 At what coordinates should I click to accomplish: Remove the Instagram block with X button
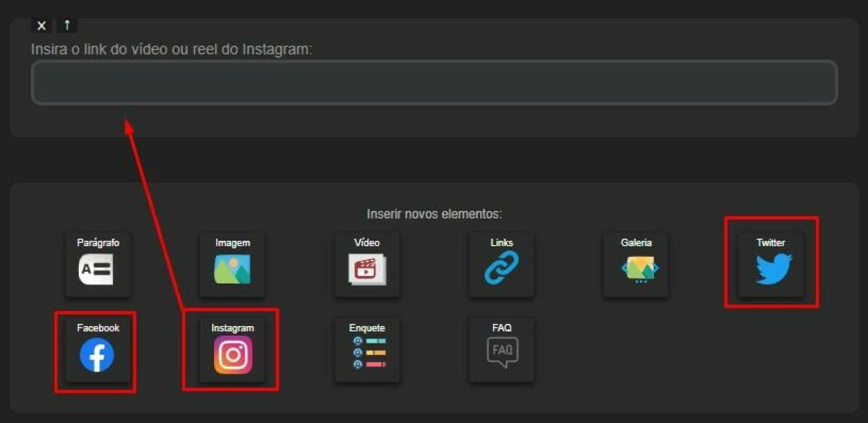41,25
